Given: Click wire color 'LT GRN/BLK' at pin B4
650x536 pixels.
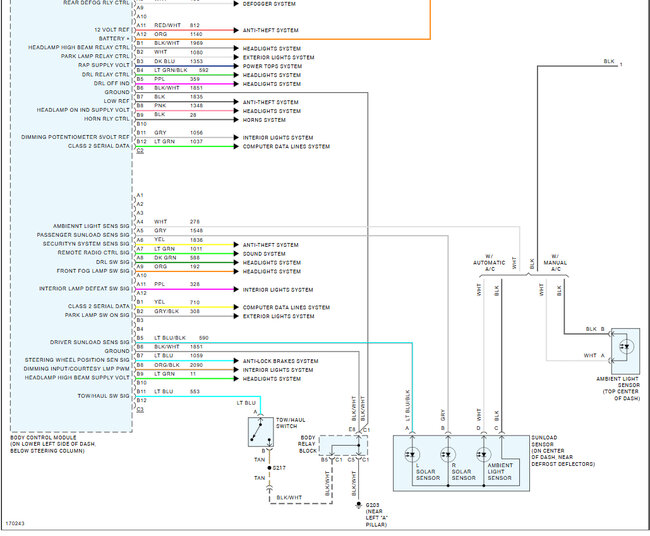Looking at the screenshot, I should 171,70.
